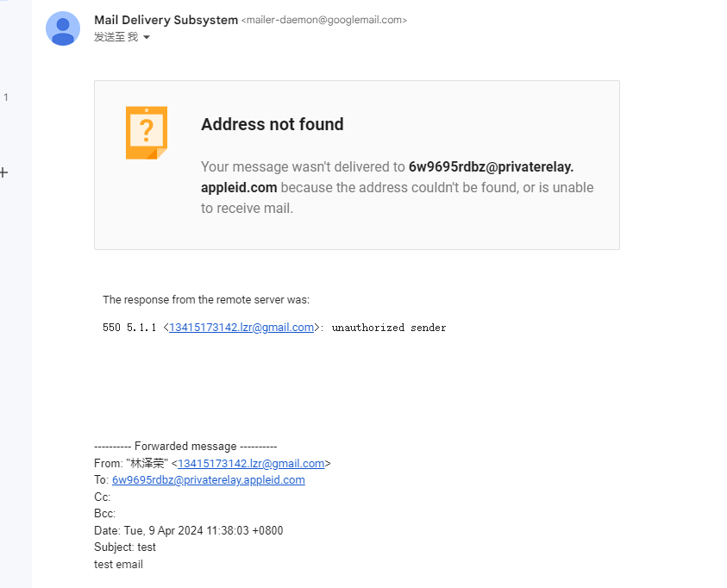The width and height of the screenshot is (727, 588).
Task: Open the gmail.com link in From field
Action: coord(251,463)
